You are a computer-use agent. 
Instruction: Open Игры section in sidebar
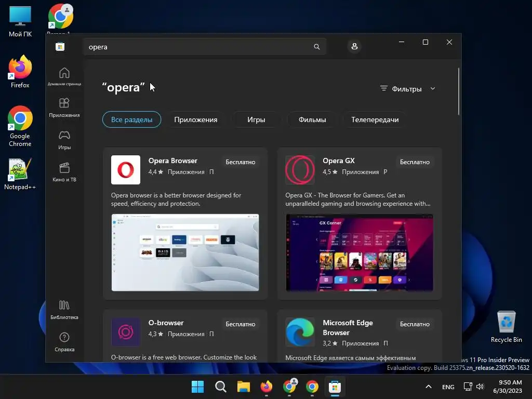[64, 140]
